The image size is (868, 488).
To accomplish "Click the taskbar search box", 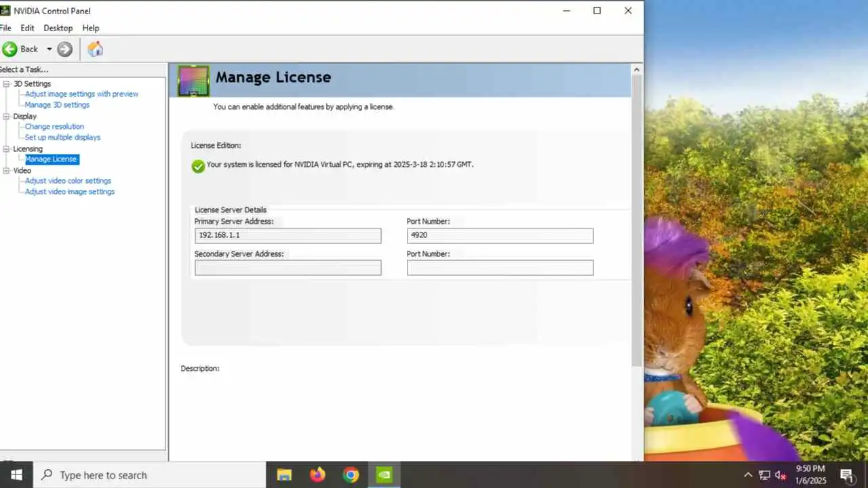I will click(x=149, y=474).
